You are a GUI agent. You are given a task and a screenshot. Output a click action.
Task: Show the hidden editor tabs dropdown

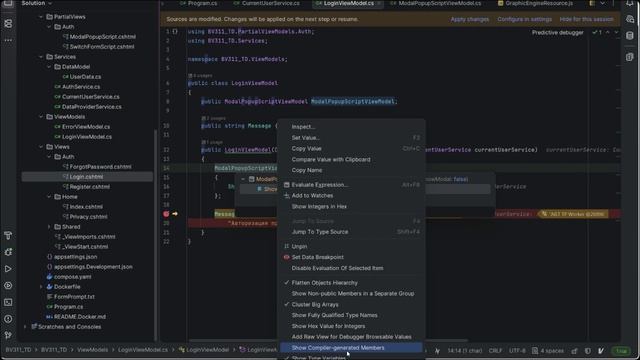pyautogui.click(x=602, y=3)
